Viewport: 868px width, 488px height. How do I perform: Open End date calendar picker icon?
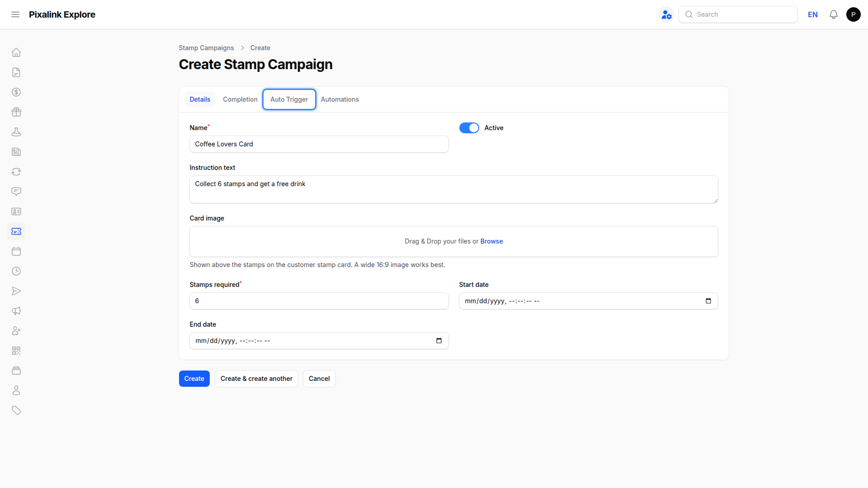point(439,341)
